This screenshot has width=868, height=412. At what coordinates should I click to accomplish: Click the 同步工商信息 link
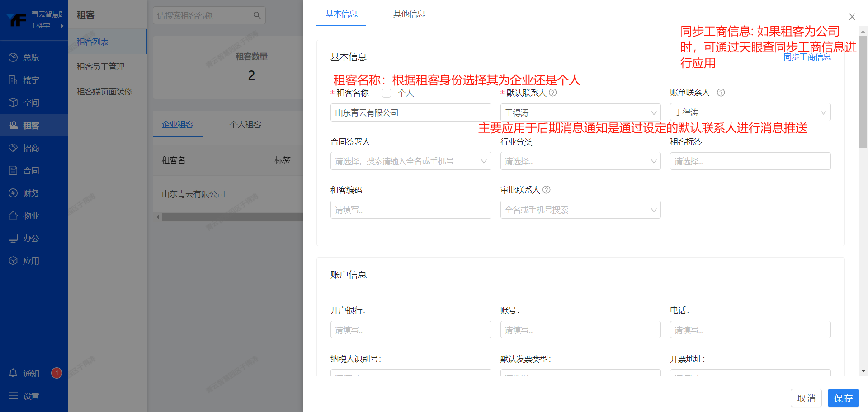tap(807, 57)
